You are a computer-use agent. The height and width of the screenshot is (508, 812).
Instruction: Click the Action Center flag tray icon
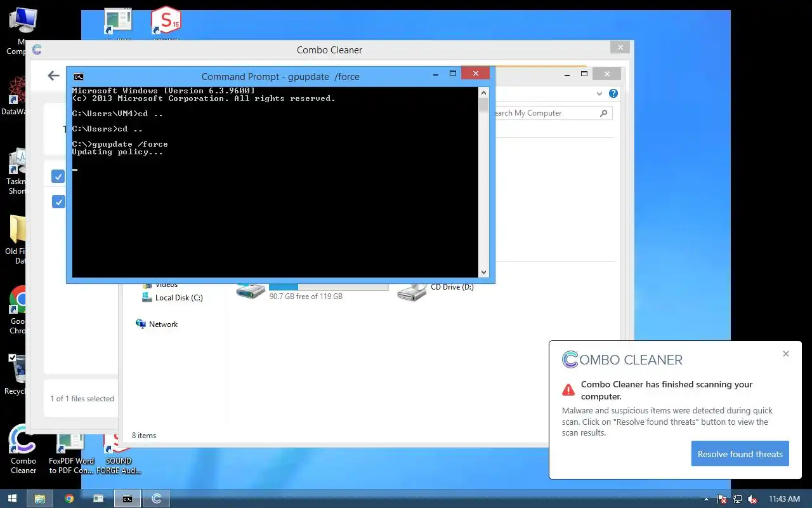[722, 500]
